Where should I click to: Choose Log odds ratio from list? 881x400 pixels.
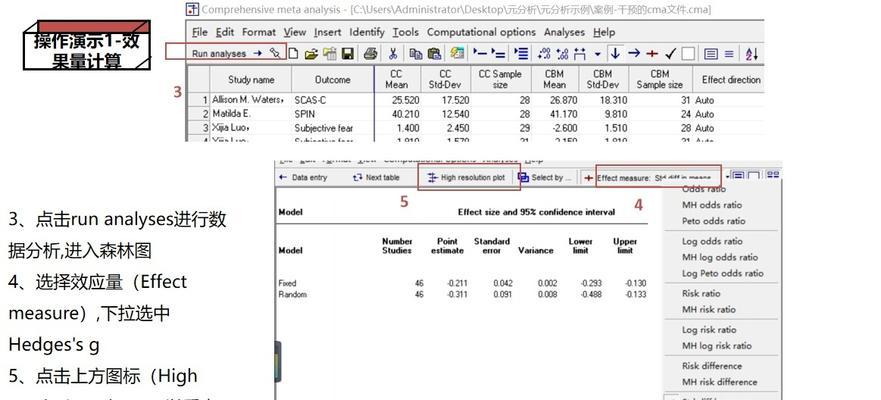coord(712,242)
